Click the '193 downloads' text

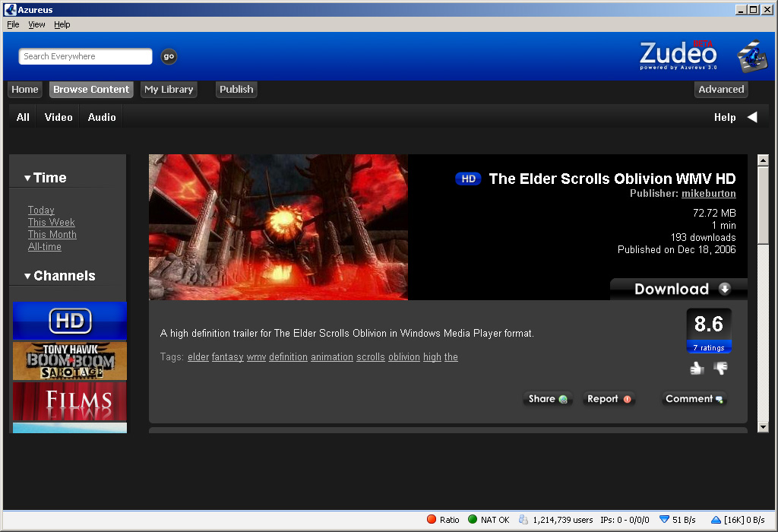click(x=703, y=237)
